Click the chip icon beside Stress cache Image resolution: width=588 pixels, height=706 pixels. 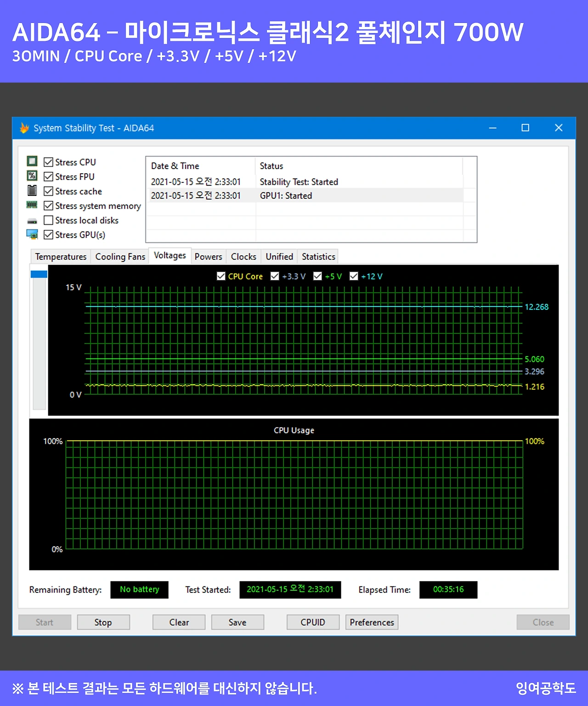click(x=32, y=190)
